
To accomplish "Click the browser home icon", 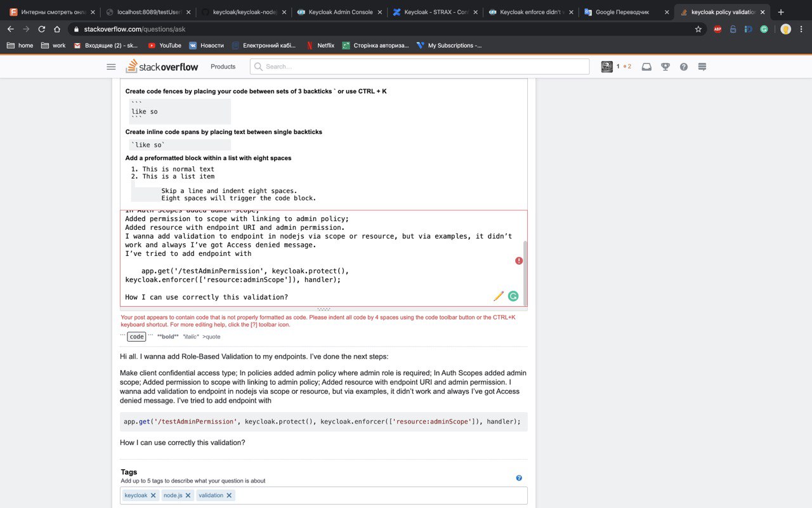I will click(x=57, y=29).
